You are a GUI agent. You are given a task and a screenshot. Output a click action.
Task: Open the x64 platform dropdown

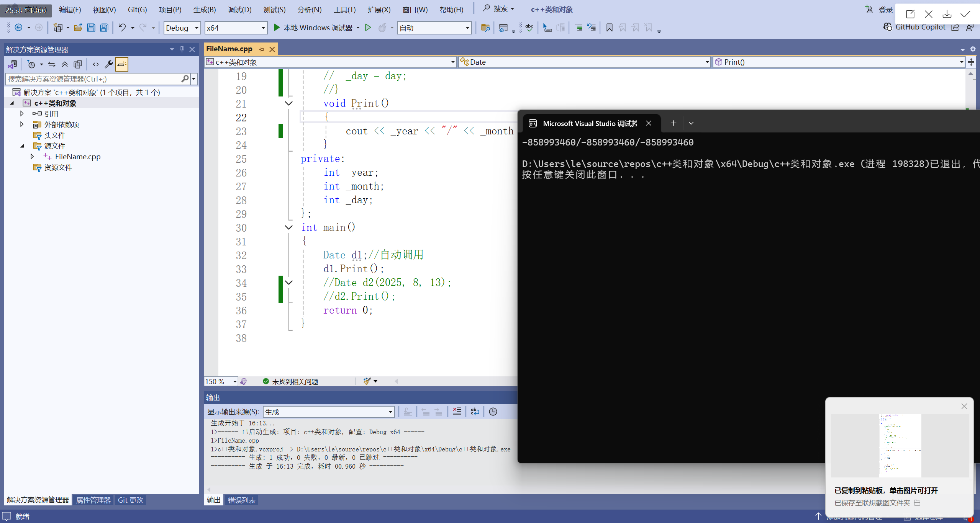(236, 28)
